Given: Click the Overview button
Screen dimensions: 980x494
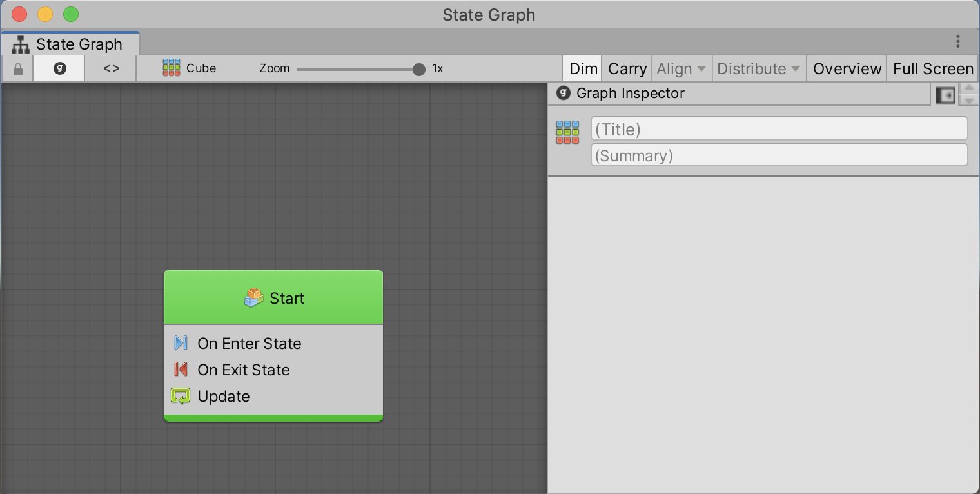Looking at the screenshot, I should coord(847,69).
